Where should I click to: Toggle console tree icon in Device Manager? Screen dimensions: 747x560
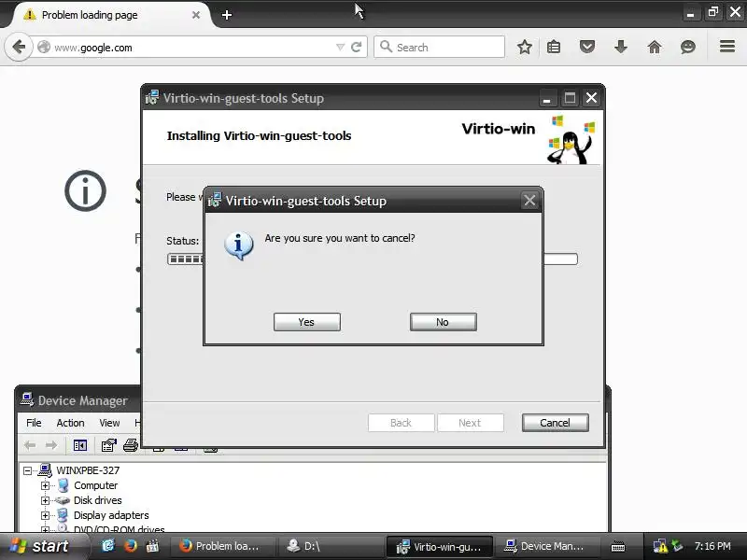click(x=80, y=445)
